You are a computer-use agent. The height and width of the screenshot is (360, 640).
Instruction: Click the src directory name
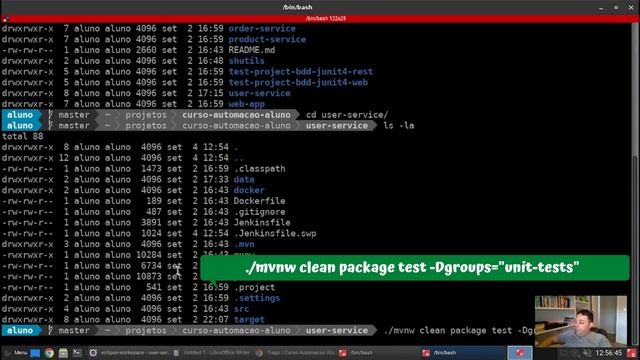coord(242,309)
